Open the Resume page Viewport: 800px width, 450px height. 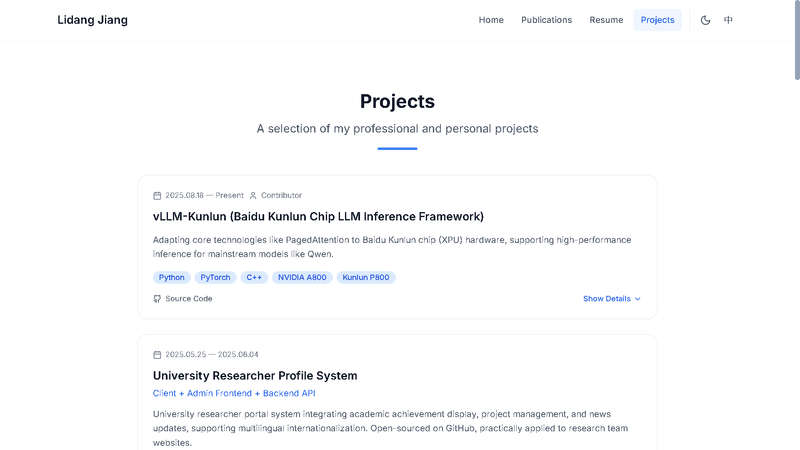606,20
